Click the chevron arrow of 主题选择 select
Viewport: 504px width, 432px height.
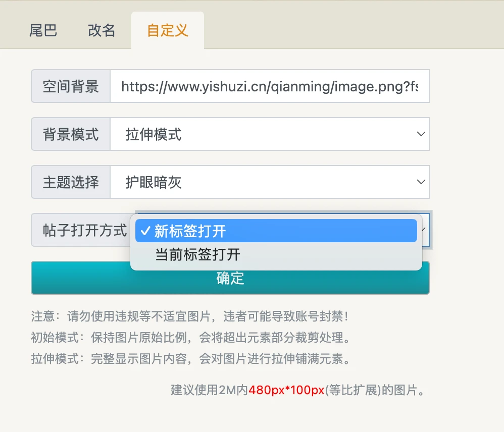coord(420,182)
